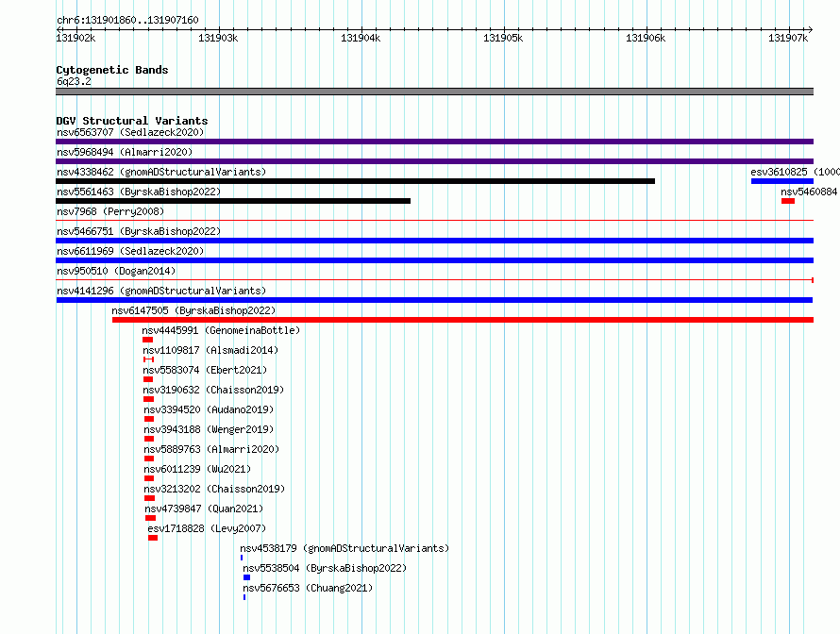Click the nsv5889763 (Almarri2020) label

[211, 449]
